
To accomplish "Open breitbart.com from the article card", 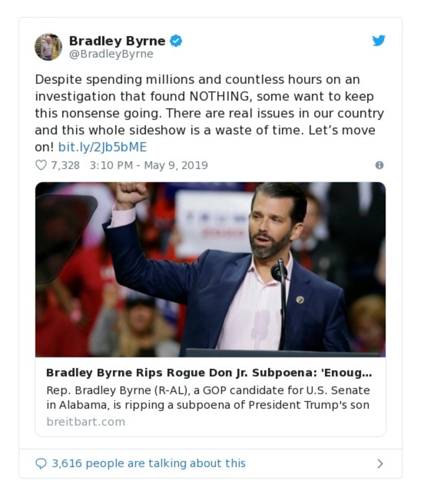I will (85, 421).
